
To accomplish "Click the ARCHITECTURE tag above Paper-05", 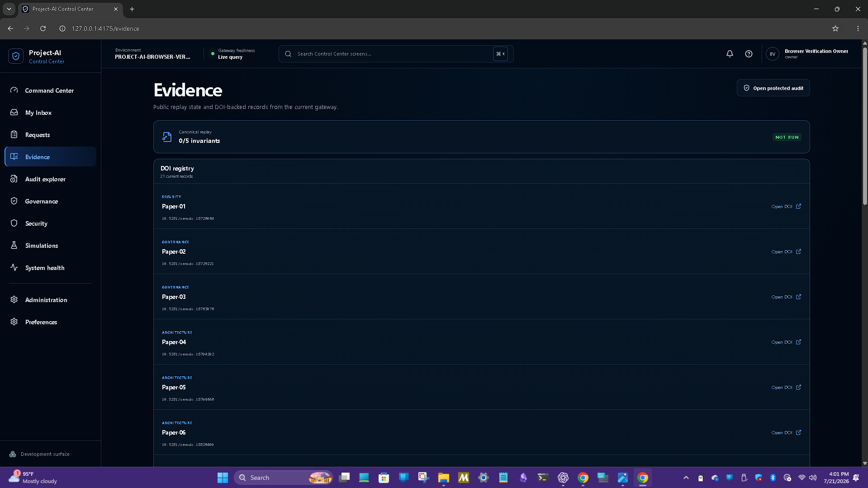I will coord(177,378).
